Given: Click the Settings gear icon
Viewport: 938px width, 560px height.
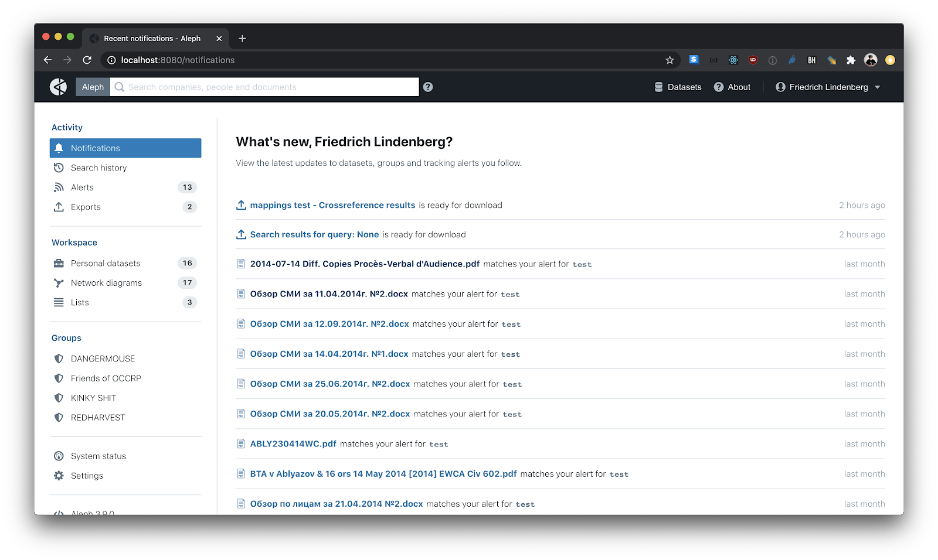Looking at the screenshot, I should 59,476.
